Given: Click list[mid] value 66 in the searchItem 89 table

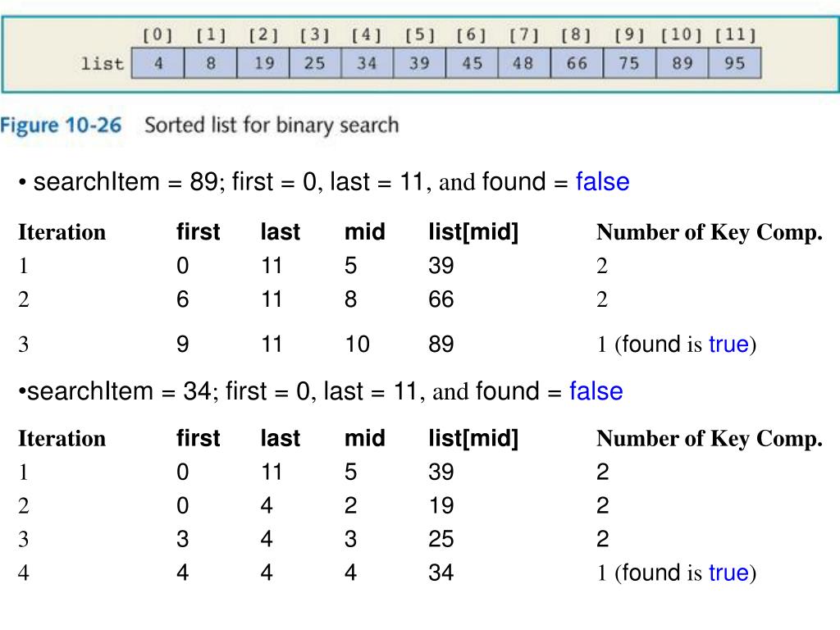Looking at the screenshot, I should 441,299.
